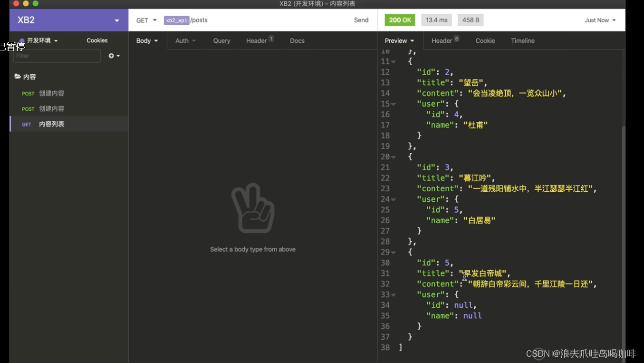Viewport: 644px width, 363px height.
Task: Click the 200 OK status badge
Action: pyautogui.click(x=400, y=20)
